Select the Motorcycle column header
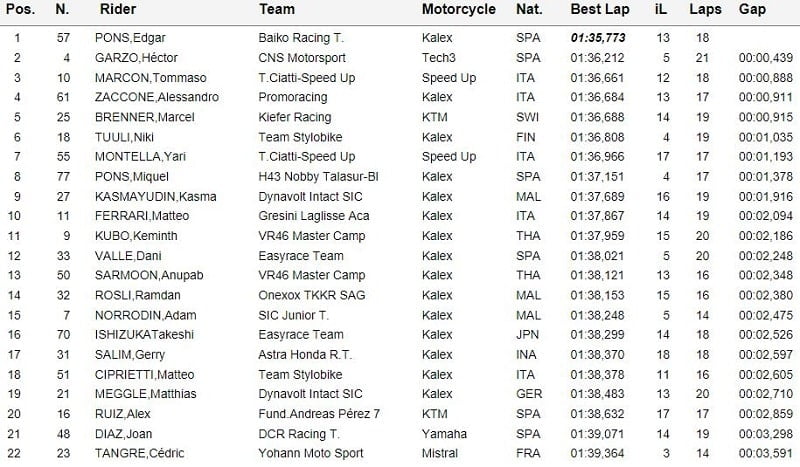This screenshot has width=800, height=467. coord(458,9)
